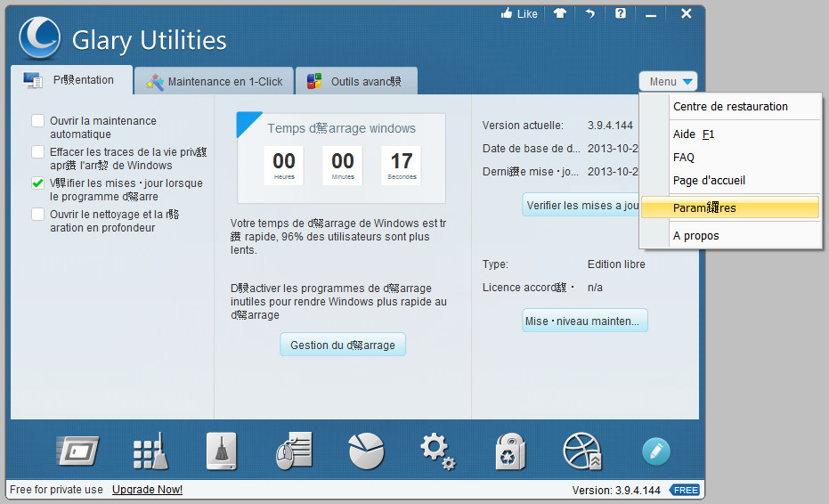The image size is (829, 504).
Task: Click the Minutes 00 boot time box
Action: point(343,166)
